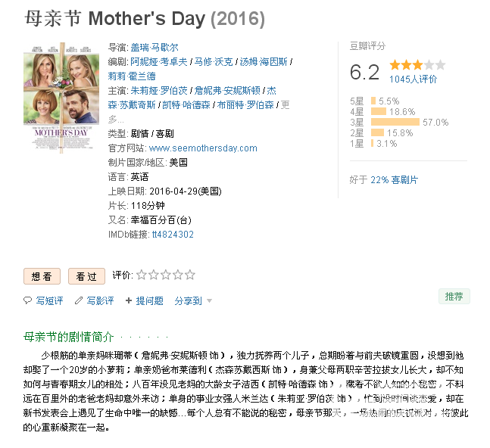Visit www.seemothersday.com official site

[203, 148]
